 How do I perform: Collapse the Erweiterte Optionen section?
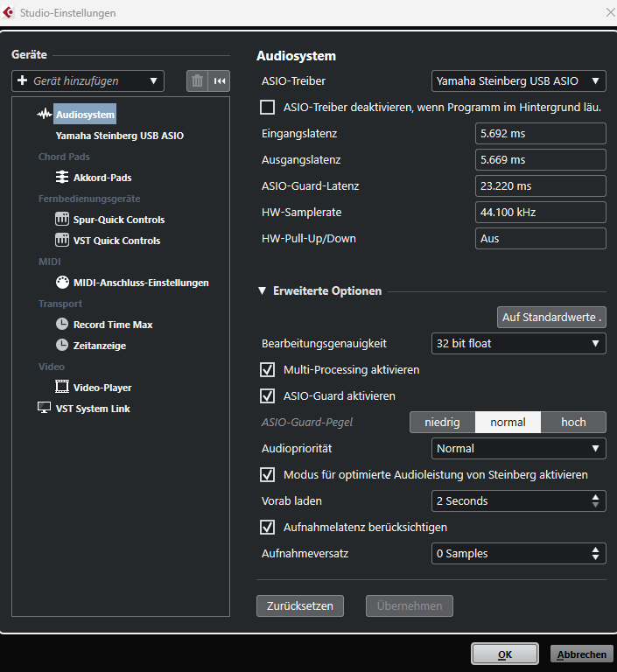262,290
